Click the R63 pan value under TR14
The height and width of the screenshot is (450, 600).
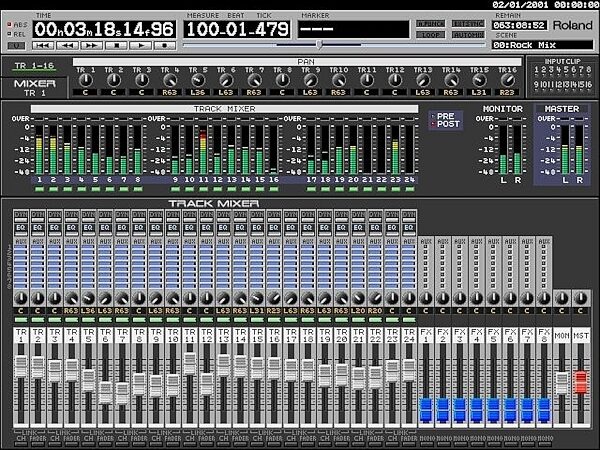tap(451, 93)
